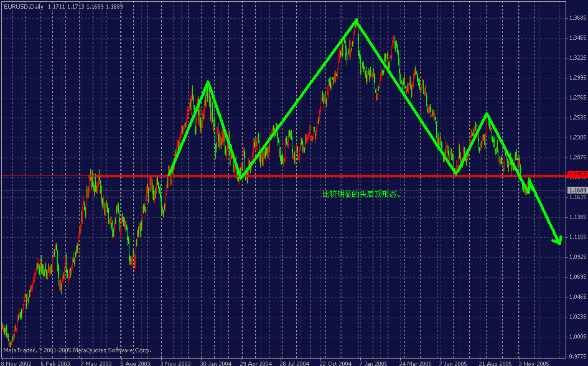
Task: Click the 3 Nov 2003 date label
Action: (x=175, y=364)
